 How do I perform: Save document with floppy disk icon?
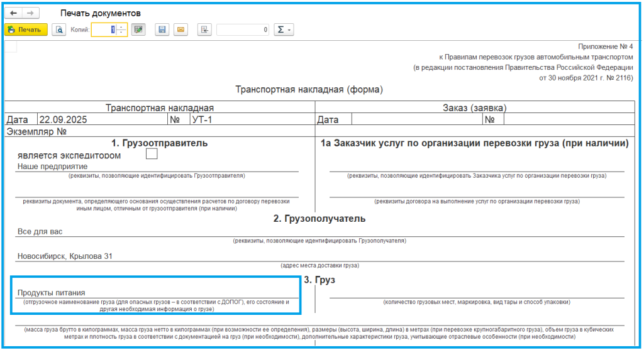pos(162,30)
